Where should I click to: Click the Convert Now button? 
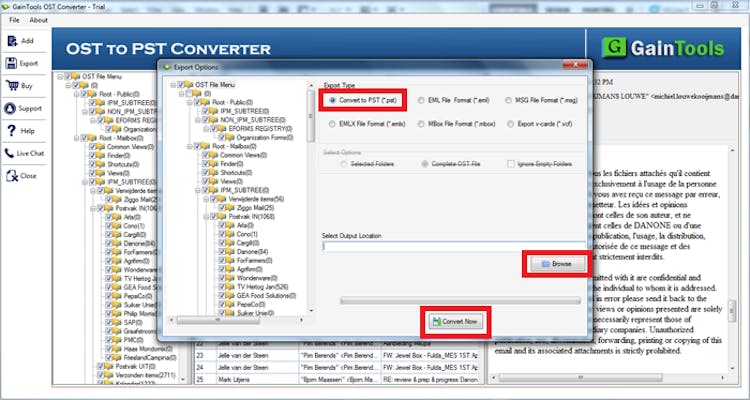454,321
